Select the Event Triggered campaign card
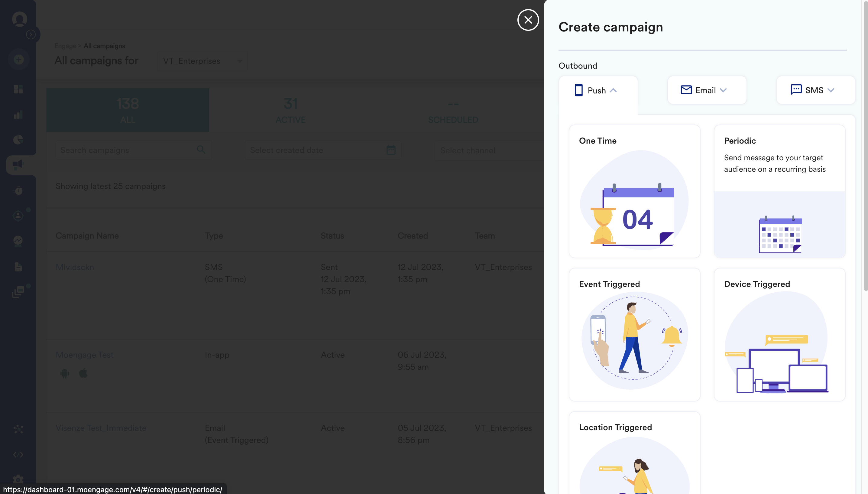Viewport: 868px width, 494px height. click(x=634, y=335)
